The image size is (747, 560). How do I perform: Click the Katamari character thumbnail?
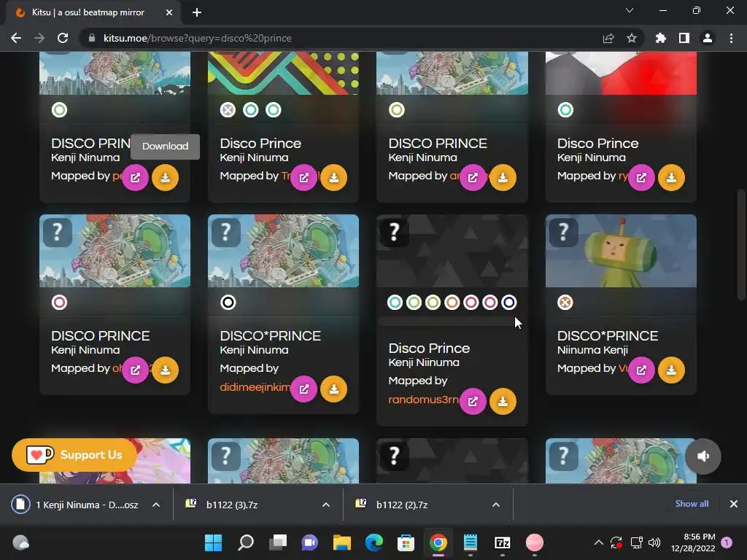point(621,251)
